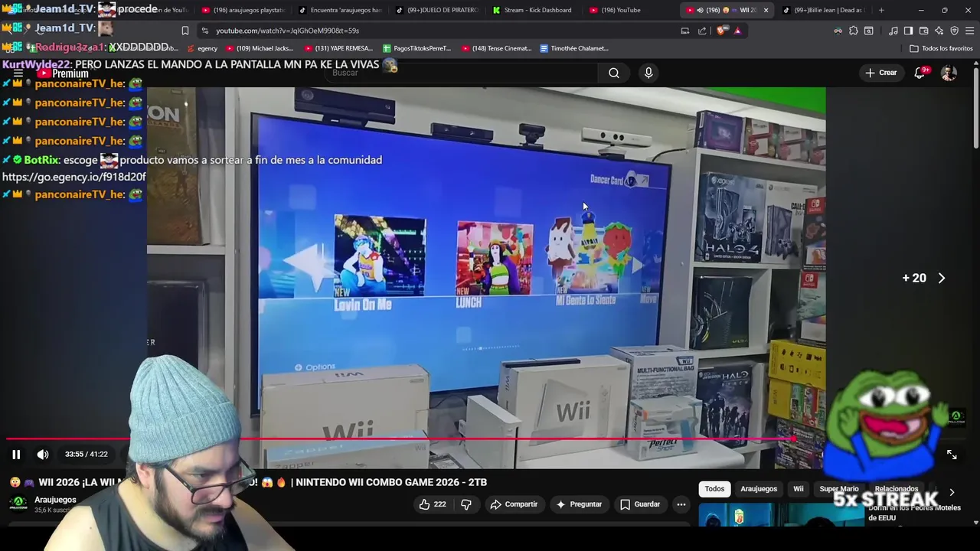Save video with Guardar button
This screenshot has height=551, width=980.
pyautogui.click(x=639, y=504)
